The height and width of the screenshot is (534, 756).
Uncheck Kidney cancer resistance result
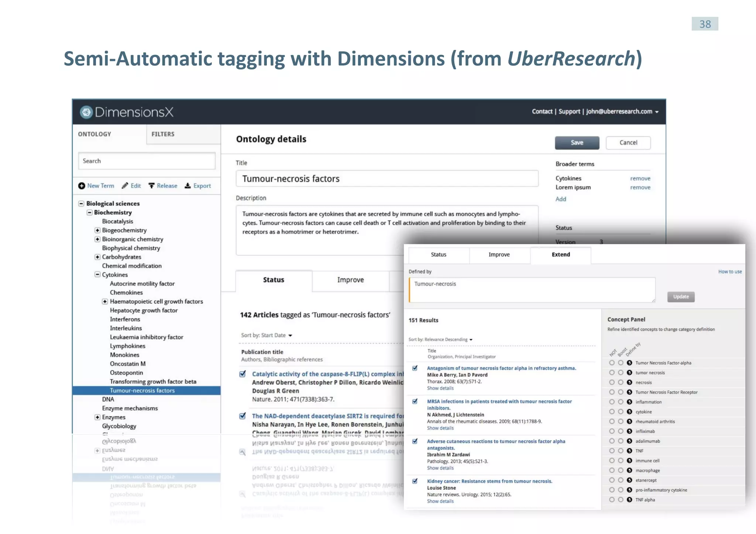click(x=415, y=481)
